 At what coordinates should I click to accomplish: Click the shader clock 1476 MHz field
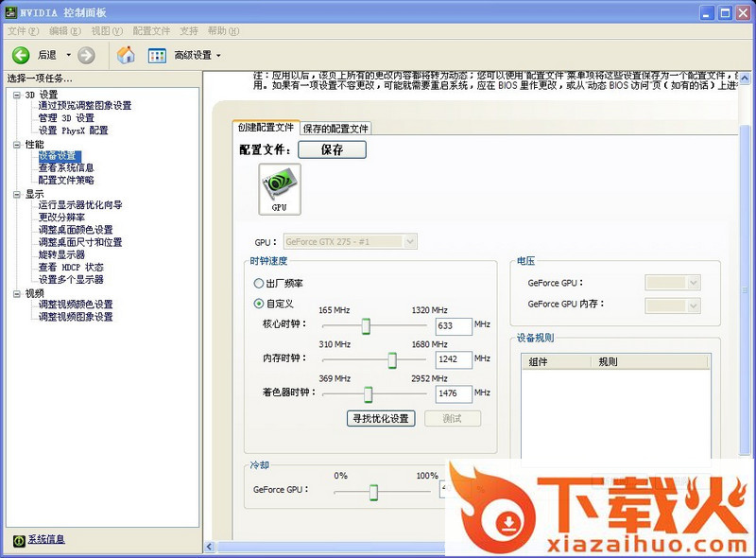pos(454,393)
